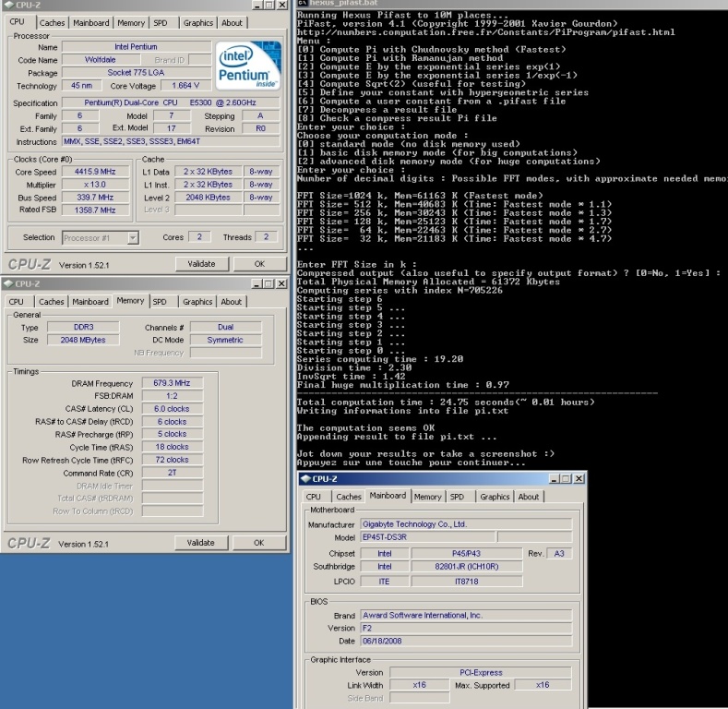Switch to About tab in Memory CPU-Z window
The image size is (728, 709).
[x=232, y=302]
